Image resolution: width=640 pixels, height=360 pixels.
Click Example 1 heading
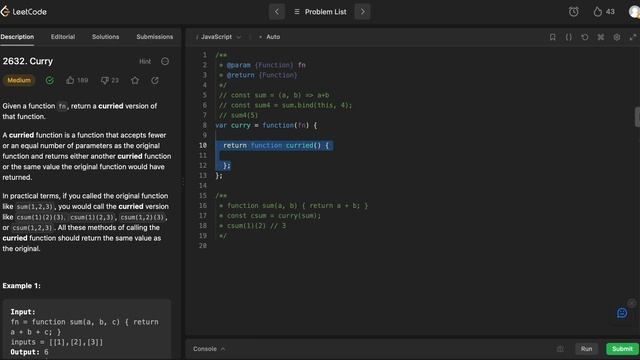click(22, 286)
